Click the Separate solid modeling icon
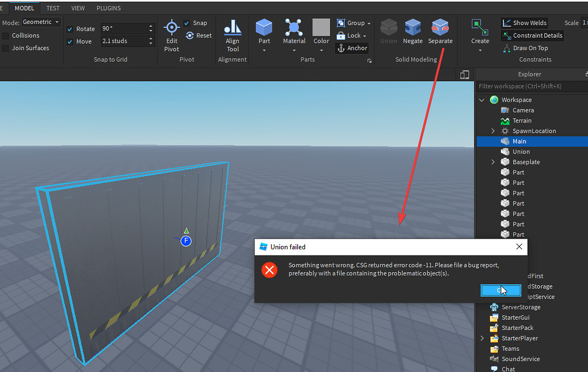 pos(440,27)
